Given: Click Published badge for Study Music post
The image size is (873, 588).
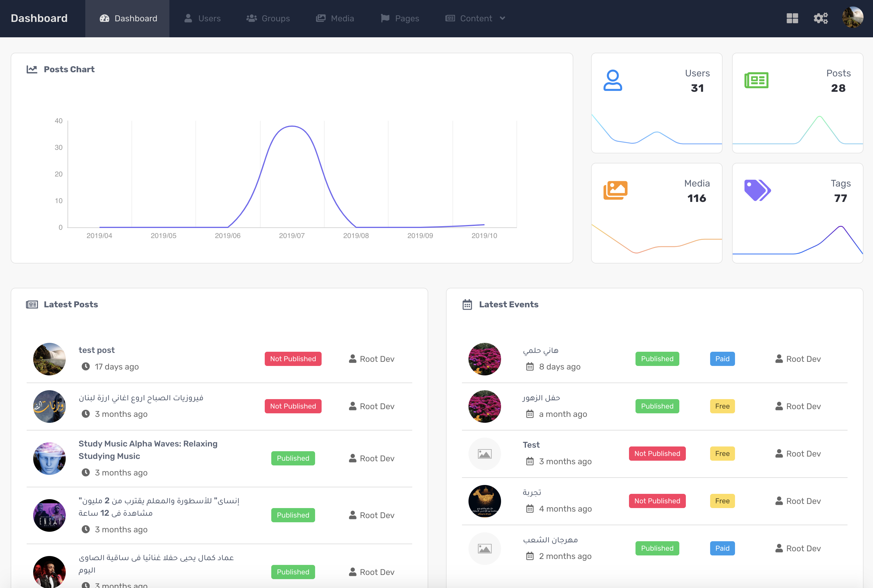Looking at the screenshot, I should [x=293, y=458].
